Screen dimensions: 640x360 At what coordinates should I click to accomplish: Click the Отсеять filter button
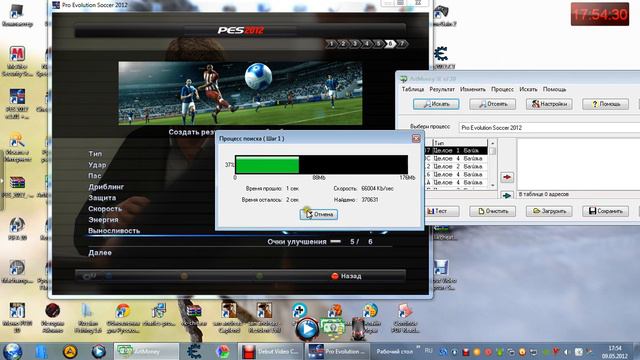click(x=492, y=104)
